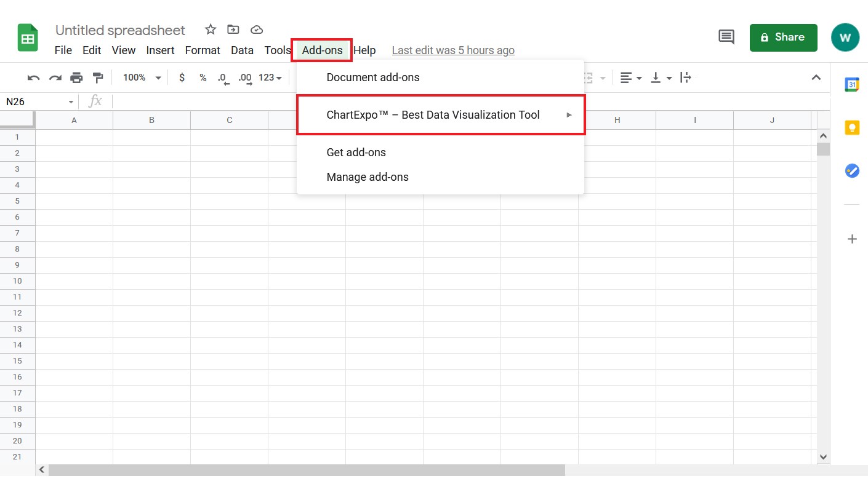Hide the menus with the up chevron
This screenshot has height=492, width=868.
tap(816, 77)
